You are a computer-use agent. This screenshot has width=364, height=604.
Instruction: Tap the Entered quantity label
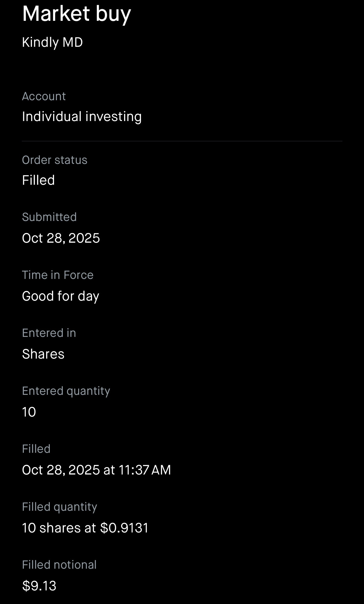66,391
